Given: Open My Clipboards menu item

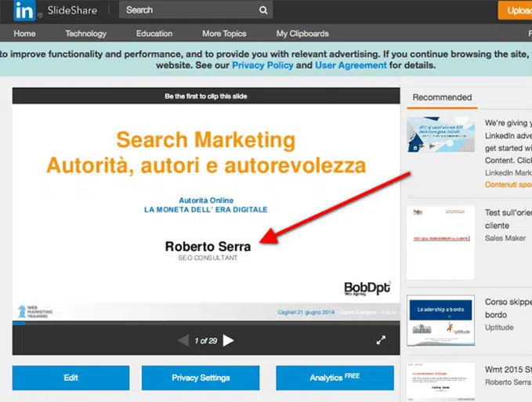Looking at the screenshot, I should pos(302,34).
